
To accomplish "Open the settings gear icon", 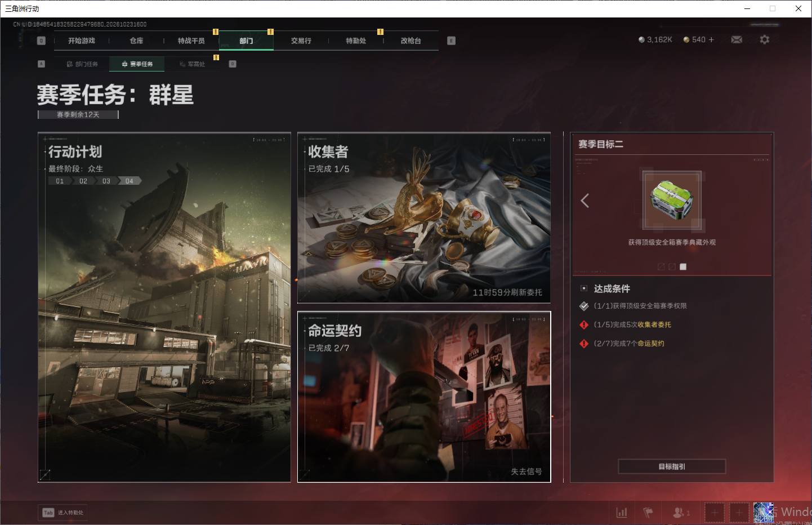I will pyautogui.click(x=764, y=39).
